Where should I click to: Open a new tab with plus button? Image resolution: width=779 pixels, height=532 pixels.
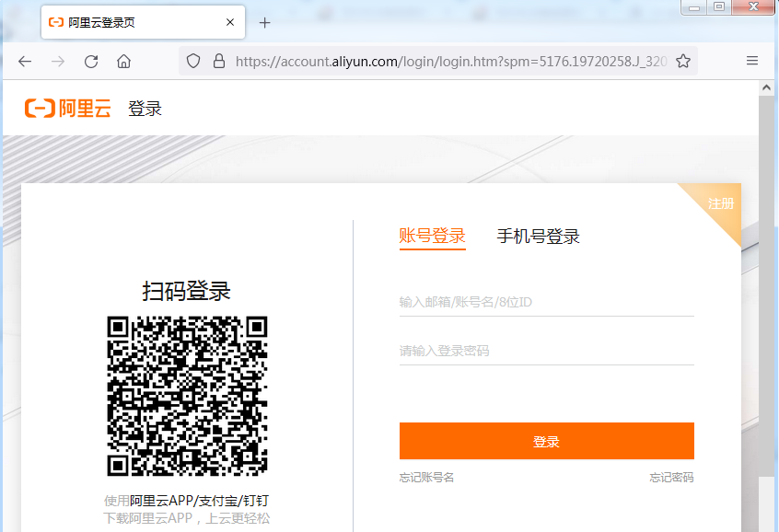(265, 23)
